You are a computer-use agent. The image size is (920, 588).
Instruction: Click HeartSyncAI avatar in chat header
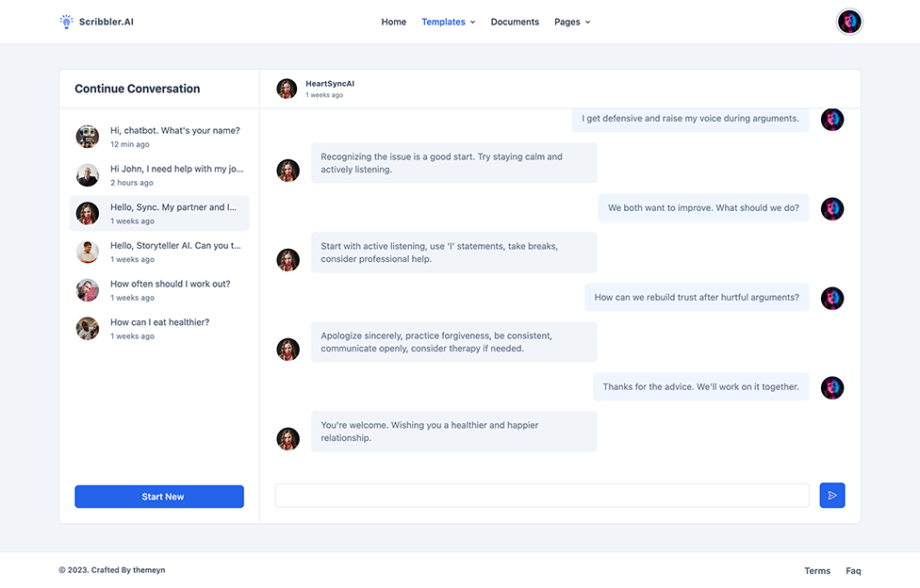[287, 89]
